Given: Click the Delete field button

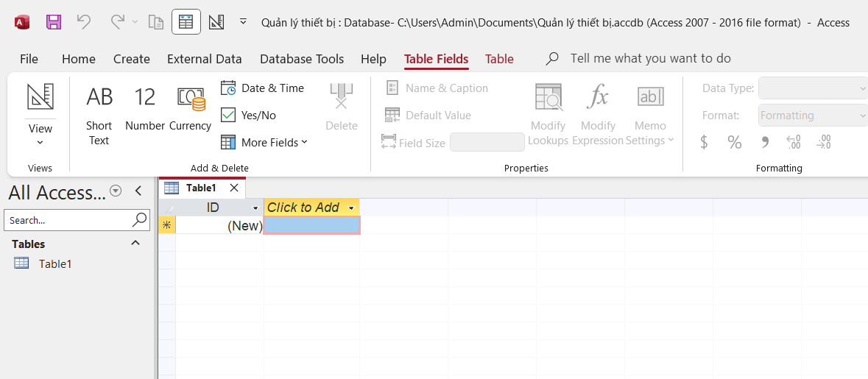Looking at the screenshot, I should (341, 108).
